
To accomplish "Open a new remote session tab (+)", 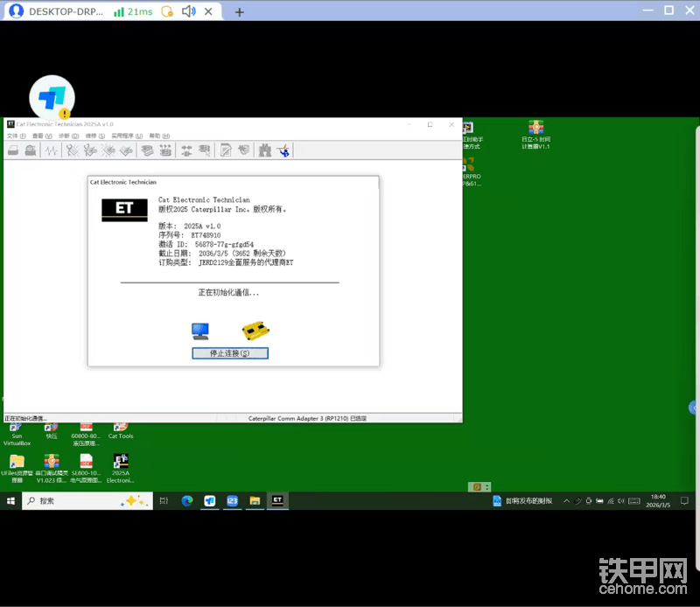I will (x=239, y=12).
